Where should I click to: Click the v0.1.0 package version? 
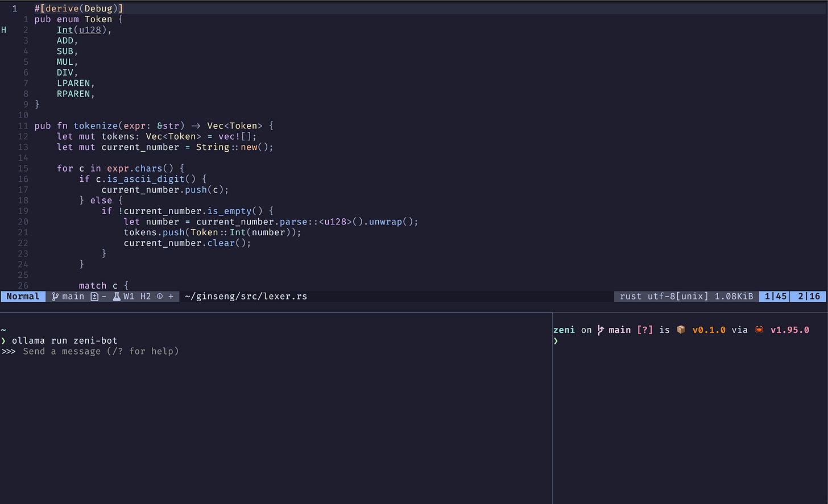pyautogui.click(x=709, y=330)
